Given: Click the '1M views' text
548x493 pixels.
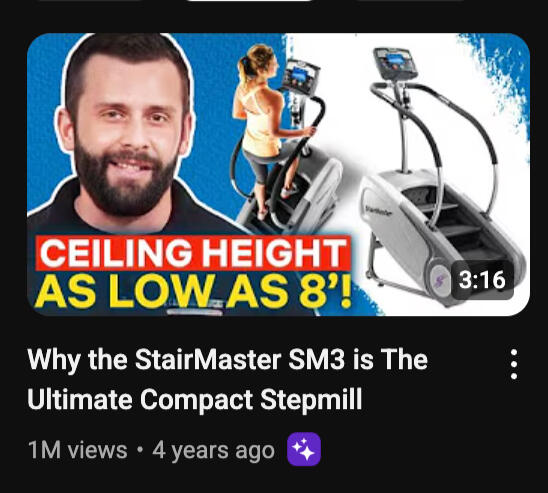Looking at the screenshot, I should [78, 450].
